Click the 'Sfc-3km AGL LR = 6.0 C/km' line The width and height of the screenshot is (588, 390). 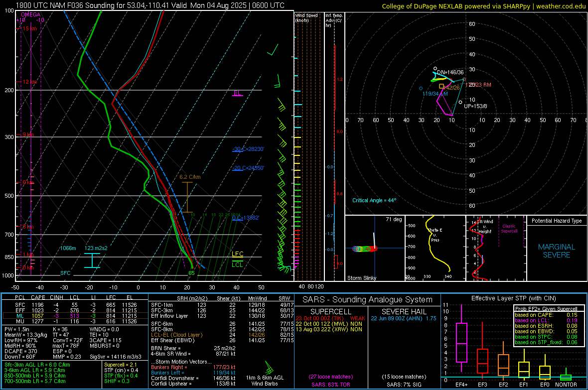37,365
